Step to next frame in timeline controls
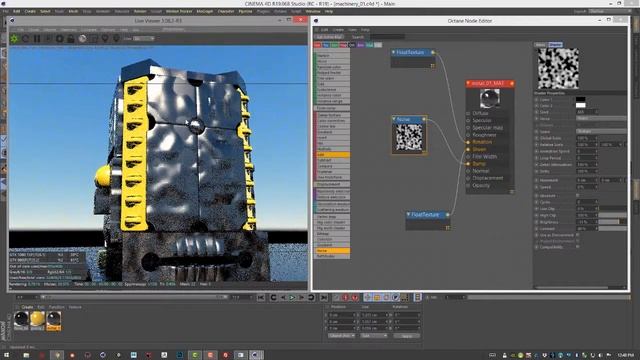640x360 pixels. (301, 298)
